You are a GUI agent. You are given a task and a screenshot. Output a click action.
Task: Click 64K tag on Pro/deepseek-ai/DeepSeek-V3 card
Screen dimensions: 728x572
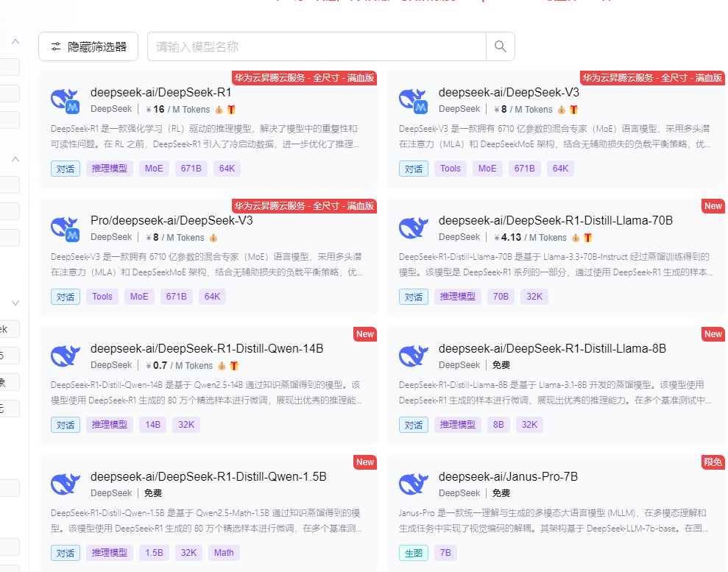tap(212, 297)
